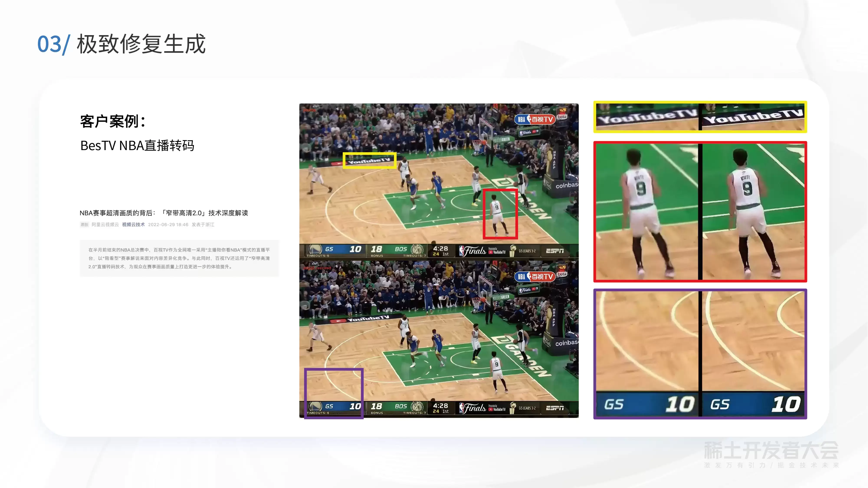Click the beta badge in the upper game frame

pos(562,117)
